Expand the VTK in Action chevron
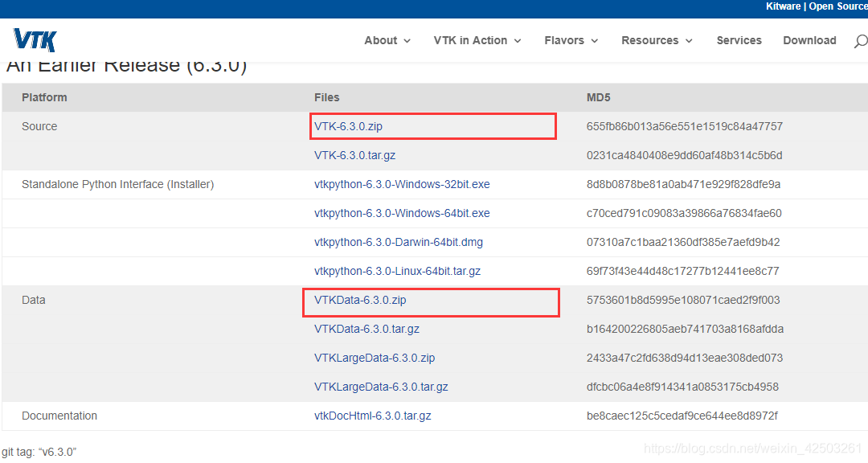The image size is (868, 463). 518,41
